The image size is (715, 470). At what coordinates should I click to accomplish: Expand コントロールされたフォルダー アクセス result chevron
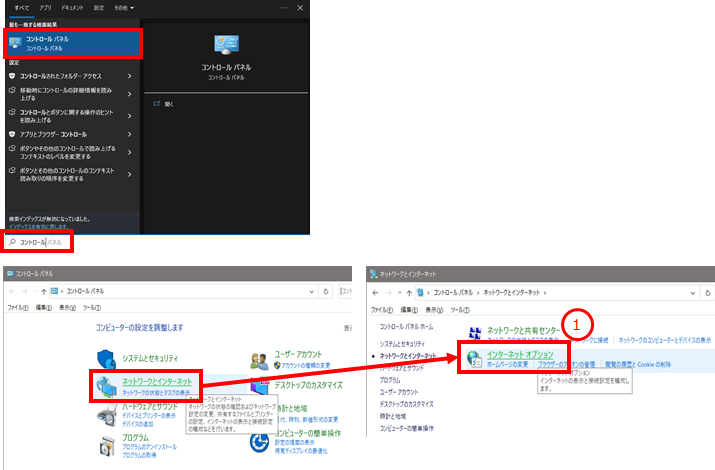(130, 76)
